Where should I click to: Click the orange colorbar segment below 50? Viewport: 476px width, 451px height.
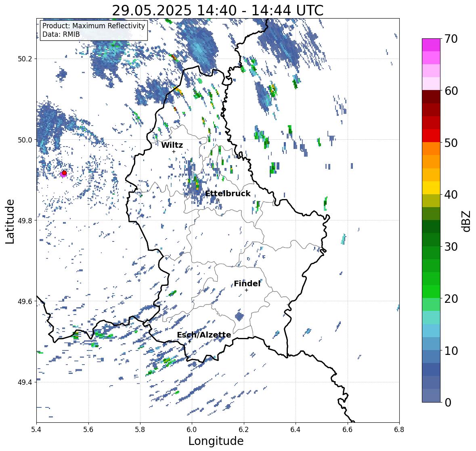click(x=431, y=149)
